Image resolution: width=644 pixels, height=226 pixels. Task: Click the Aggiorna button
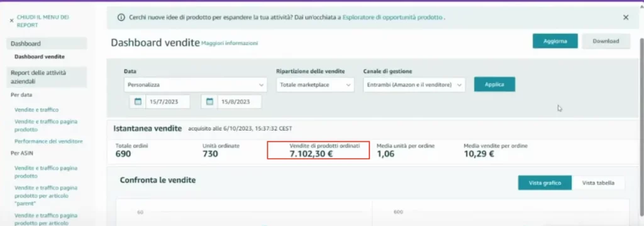555,41
